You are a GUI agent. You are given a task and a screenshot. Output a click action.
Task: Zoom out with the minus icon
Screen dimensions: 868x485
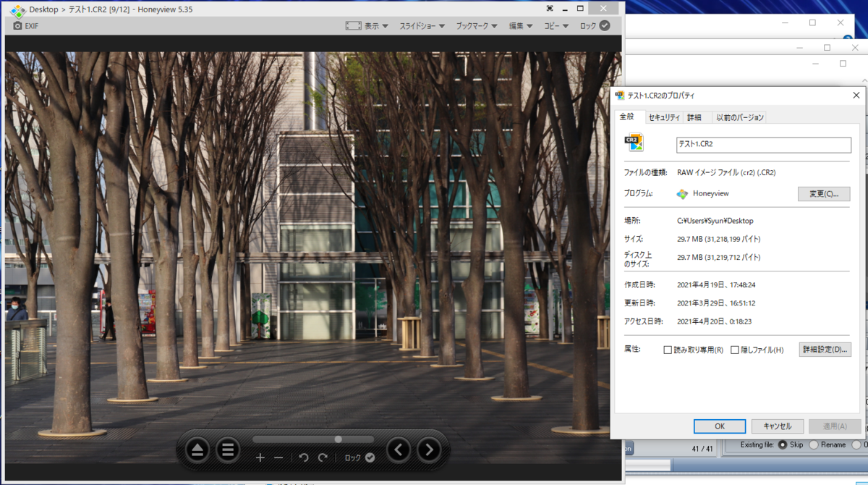(x=278, y=457)
